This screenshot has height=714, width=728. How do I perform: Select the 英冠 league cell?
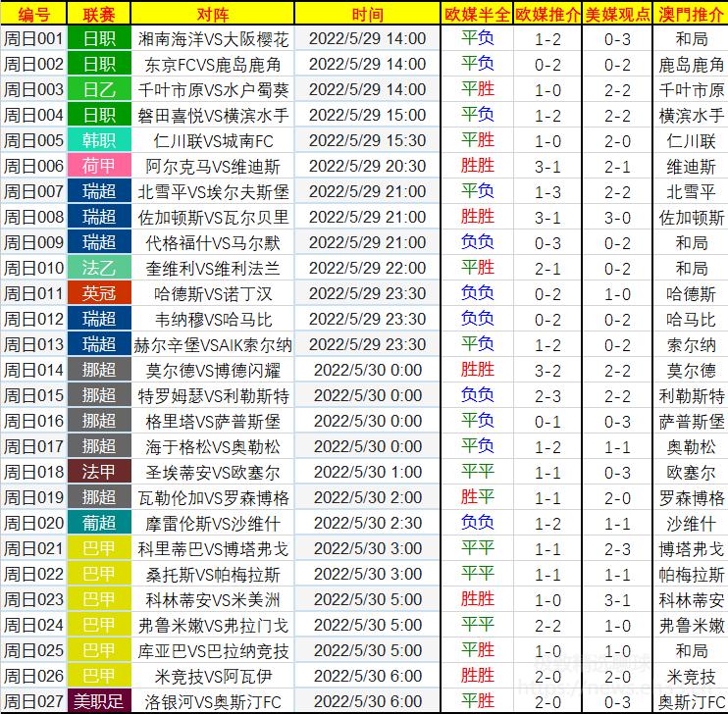click(99, 294)
